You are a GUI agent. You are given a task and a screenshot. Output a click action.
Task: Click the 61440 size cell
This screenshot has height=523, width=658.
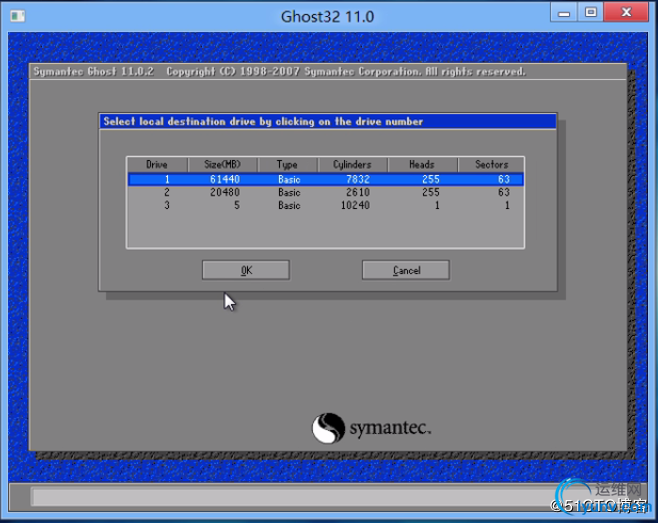click(x=225, y=179)
